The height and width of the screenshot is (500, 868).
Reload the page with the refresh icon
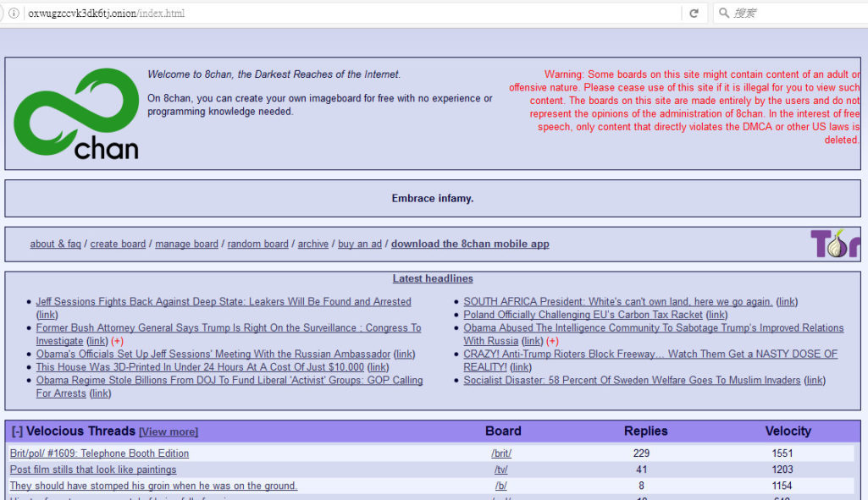point(694,14)
